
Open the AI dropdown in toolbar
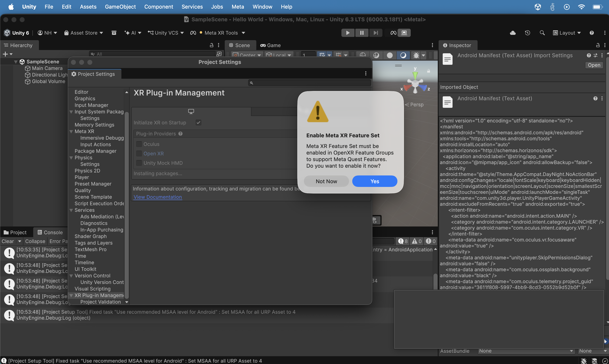133,33
